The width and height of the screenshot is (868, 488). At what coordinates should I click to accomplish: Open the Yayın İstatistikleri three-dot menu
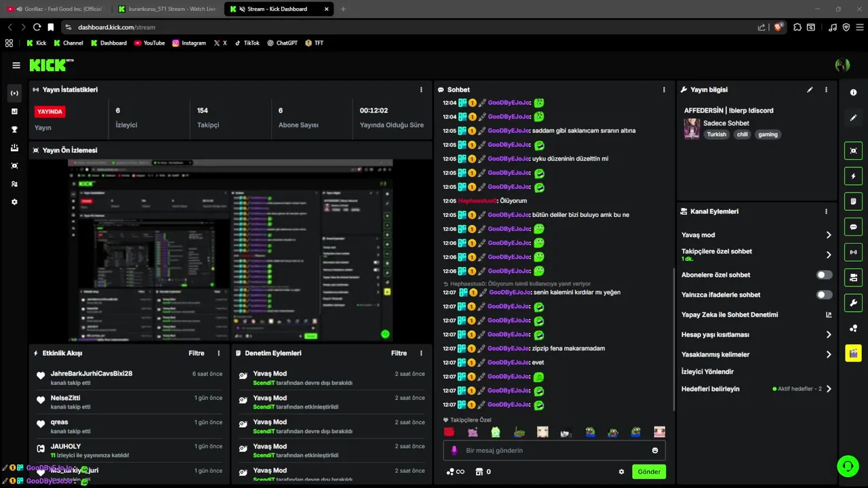pyautogui.click(x=422, y=89)
